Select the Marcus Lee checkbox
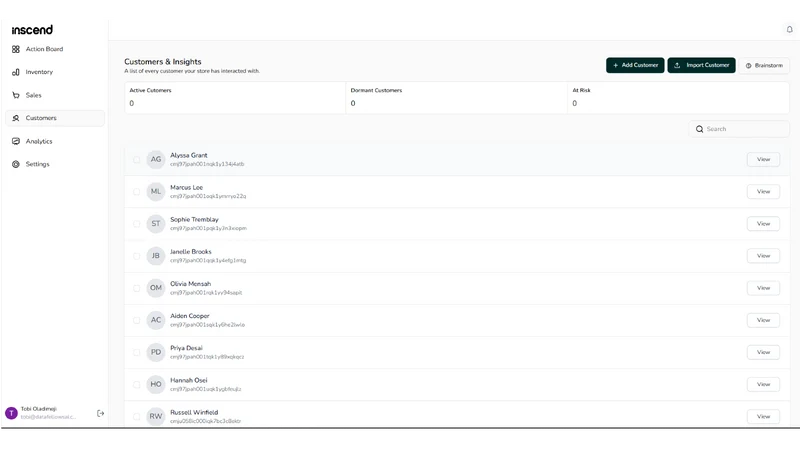 (x=136, y=192)
